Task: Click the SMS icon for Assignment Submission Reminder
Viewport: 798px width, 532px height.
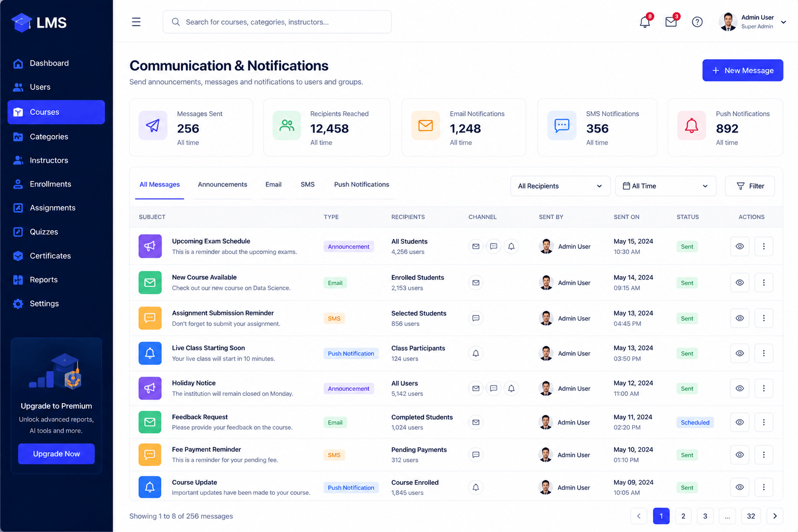Action: (x=150, y=318)
